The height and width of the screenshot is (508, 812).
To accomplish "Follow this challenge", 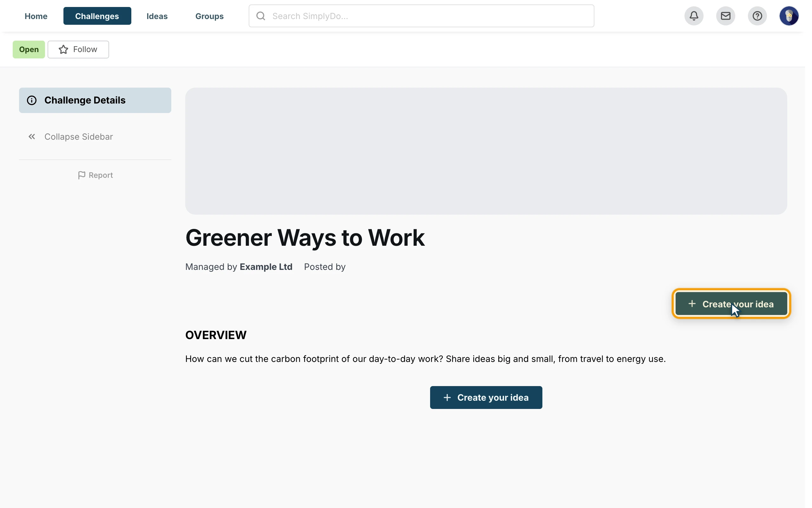I will (x=78, y=50).
